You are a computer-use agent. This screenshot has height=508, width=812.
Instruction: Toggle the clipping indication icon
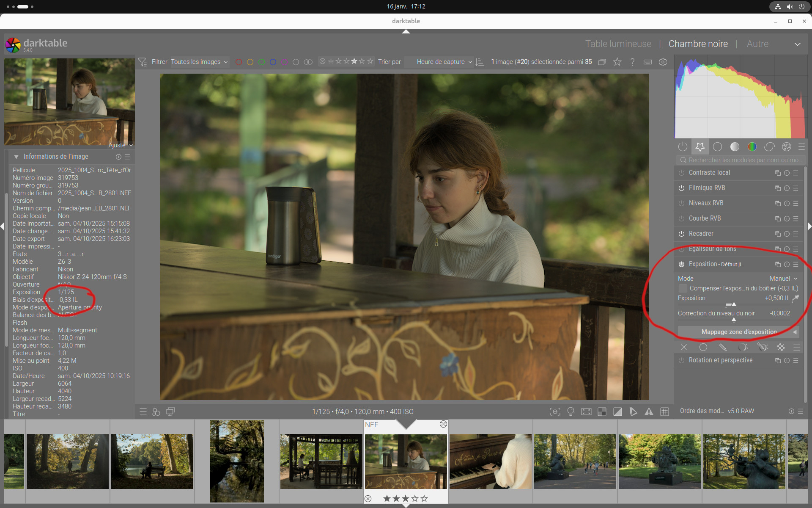click(x=617, y=411)
